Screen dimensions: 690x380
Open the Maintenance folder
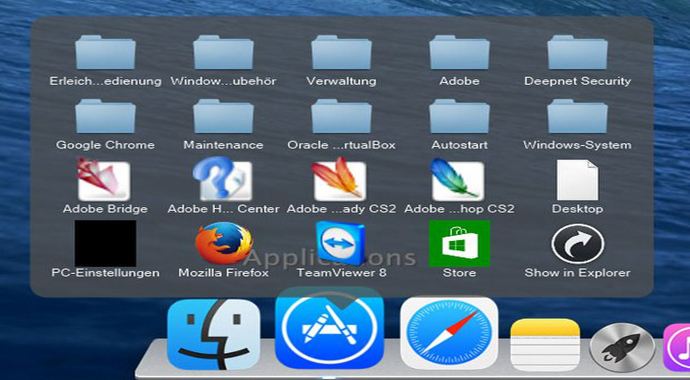click(x=223, y=116)
